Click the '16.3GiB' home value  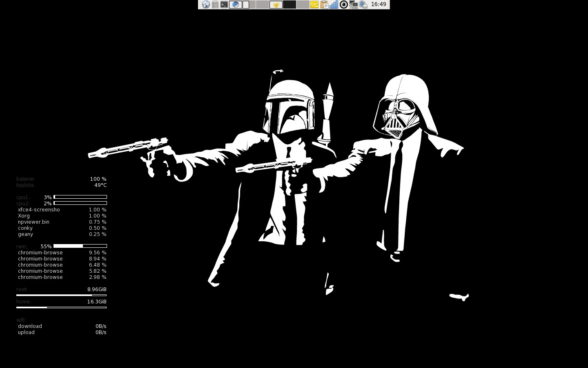click(x=97, y=302)
